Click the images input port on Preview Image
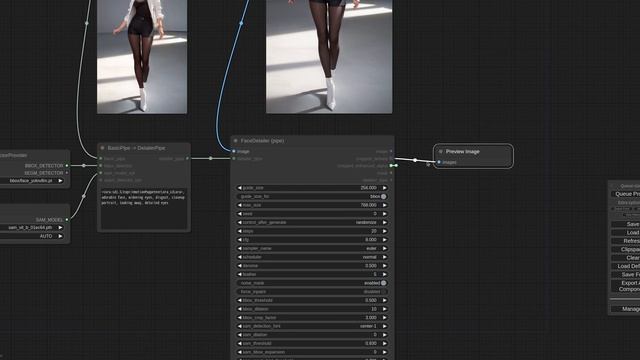Screen dimensions: 640x360 pyautogui.click(x=439, y=162)
